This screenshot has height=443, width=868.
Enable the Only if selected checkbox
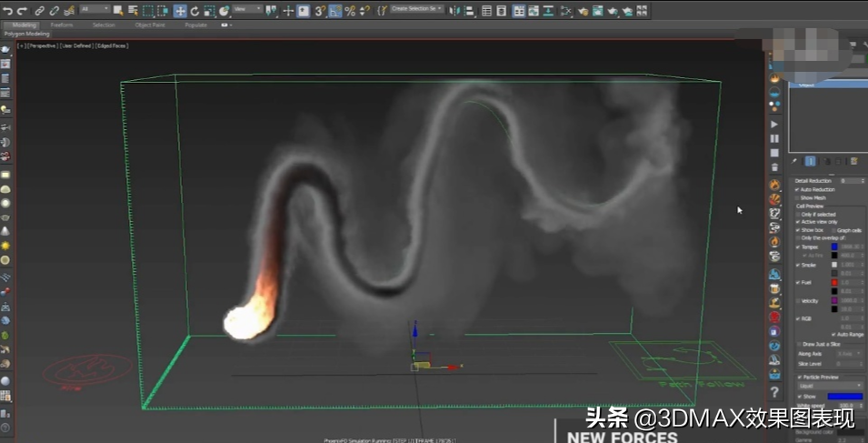point(798,215)
